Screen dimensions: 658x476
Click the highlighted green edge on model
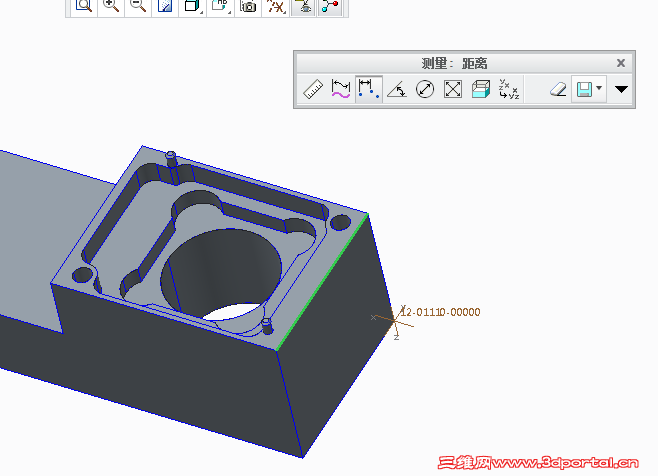pos(322,282)
